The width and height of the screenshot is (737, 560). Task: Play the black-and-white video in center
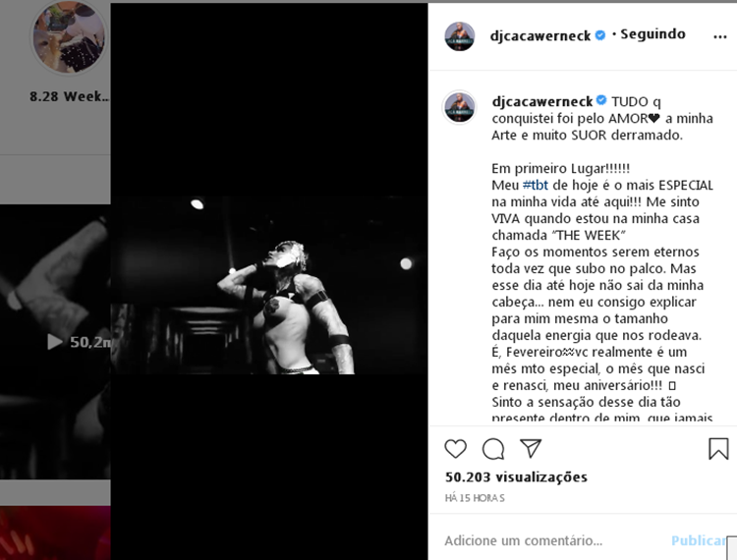tap(269, 285)
